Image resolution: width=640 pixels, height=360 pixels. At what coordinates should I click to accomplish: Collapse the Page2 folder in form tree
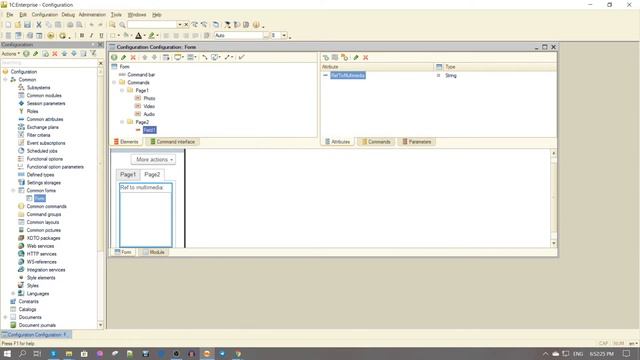click(122, 122)
